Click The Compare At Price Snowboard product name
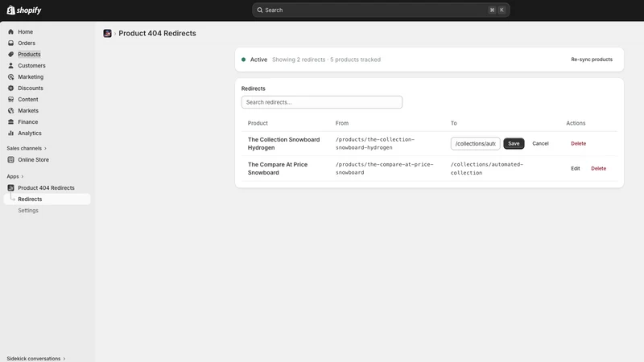Viewport: 644px width, 362px height. 278,168
